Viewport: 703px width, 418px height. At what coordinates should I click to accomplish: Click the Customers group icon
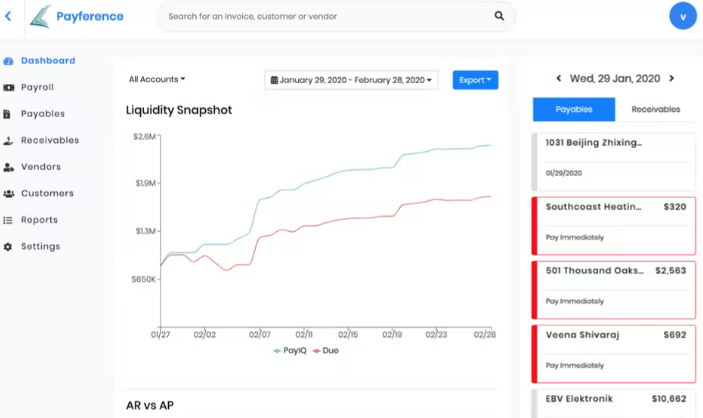tap(8, 194)
